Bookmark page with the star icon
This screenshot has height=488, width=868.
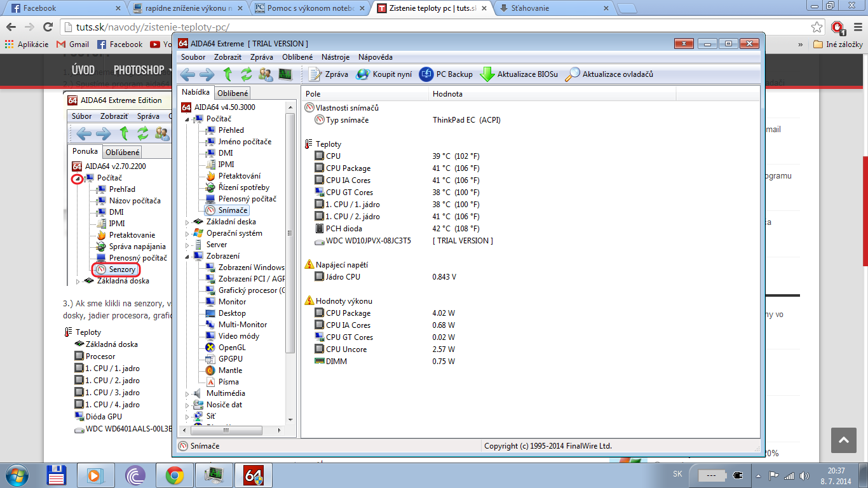[x=817, y=27]
